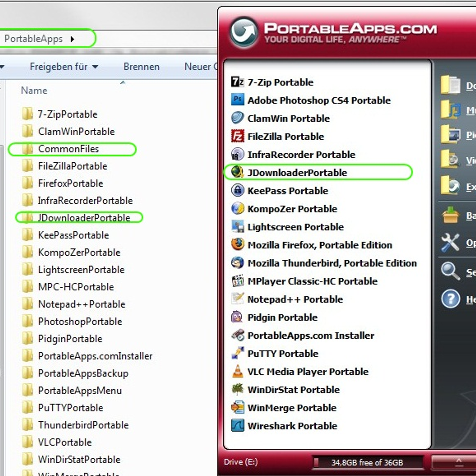Open VLC Media Player Portable
This screenshot has height=476, width=476.
tap(300, 372)
